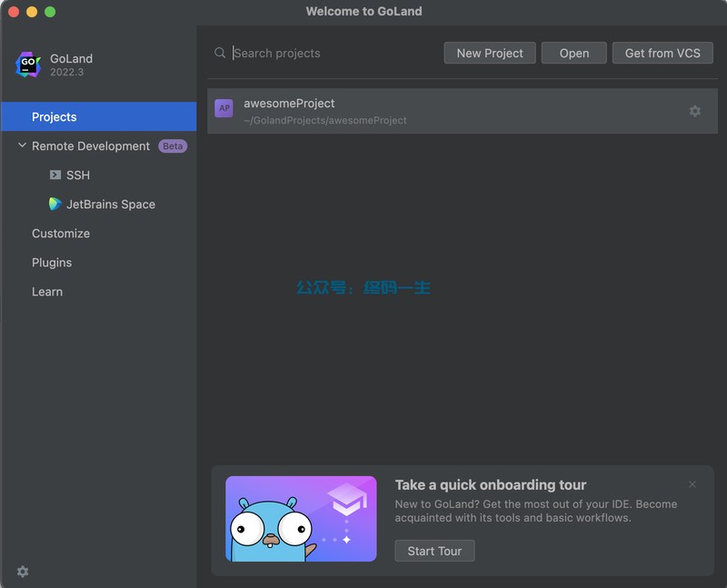Click the JetBrains Space logo icon

(x=55, y=204)
